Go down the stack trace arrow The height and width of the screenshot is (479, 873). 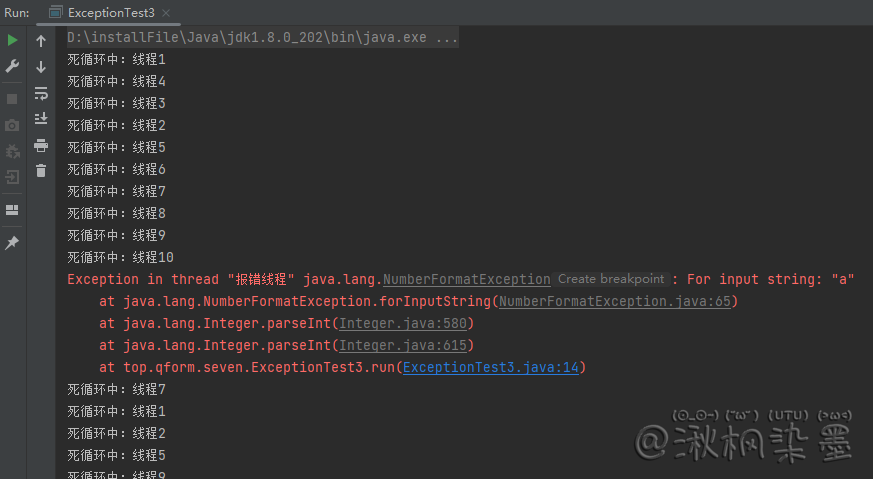pyautogui.click(x=41, y=67)
